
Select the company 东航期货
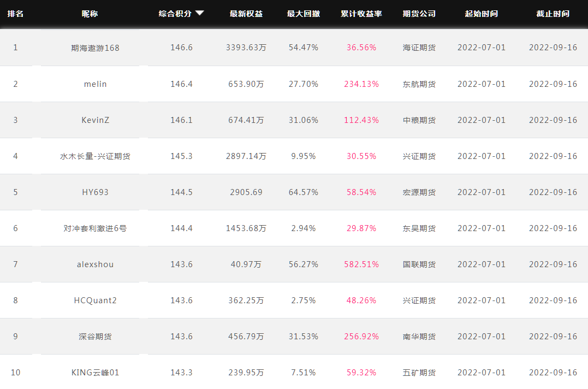click(419, 84)
